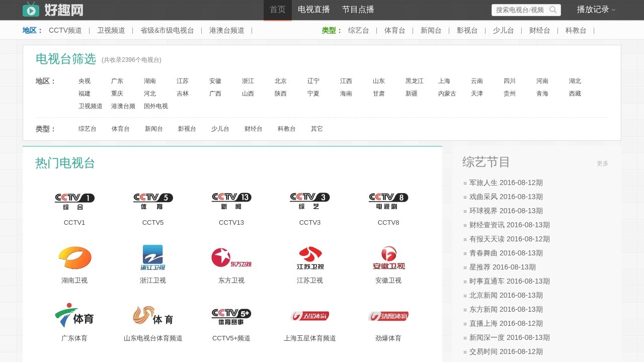
Task: Go to the 首页 tab
Action: (x=278, y=10)
